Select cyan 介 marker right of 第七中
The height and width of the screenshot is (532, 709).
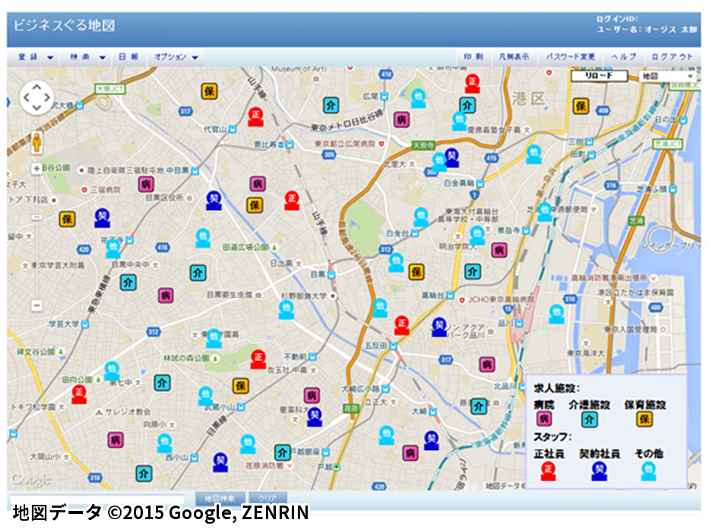pyautogui.click(x=162, y=383)
